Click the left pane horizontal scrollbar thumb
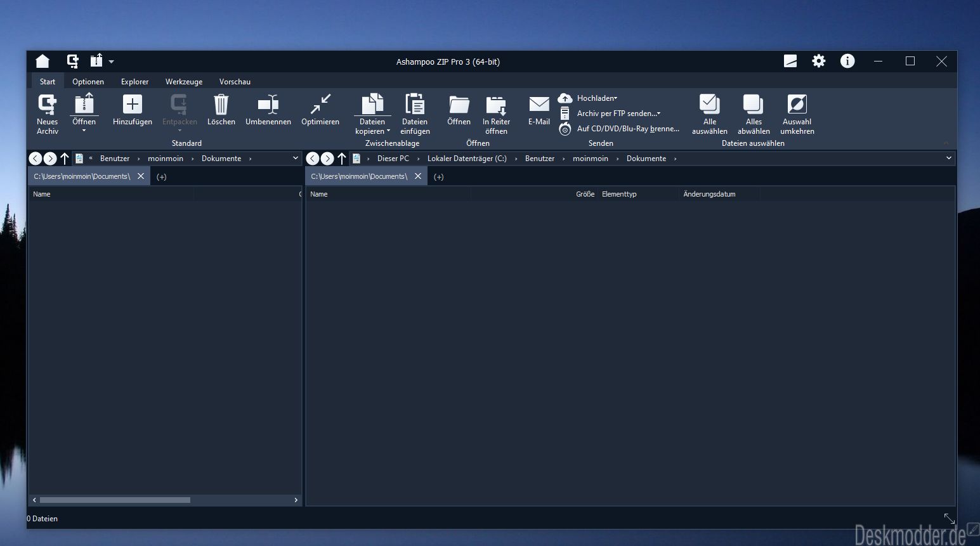The image size is (980, 546). tap(115, 500)
